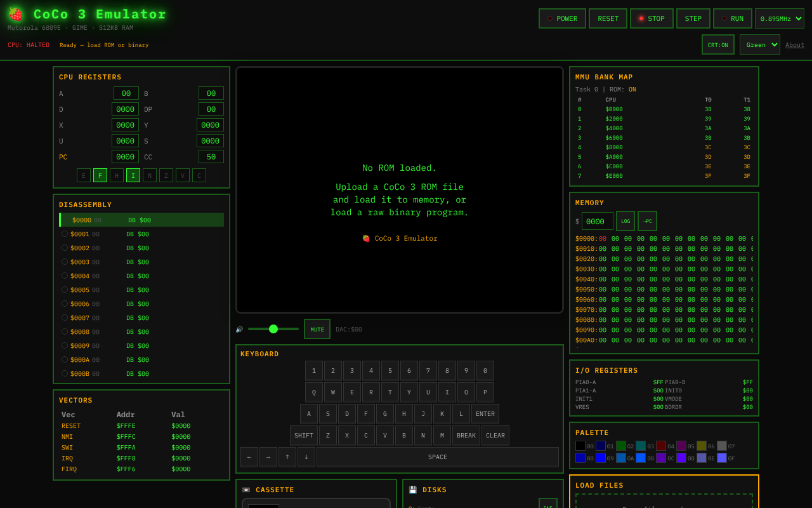Click the cassette icon in the CASSETTE panel

[246, 490]
